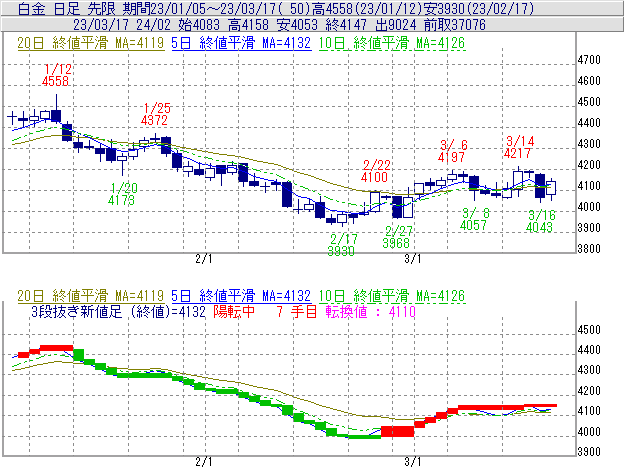Click the 3段抜き新値足 (終値)=4132 label

click(118, 311)
